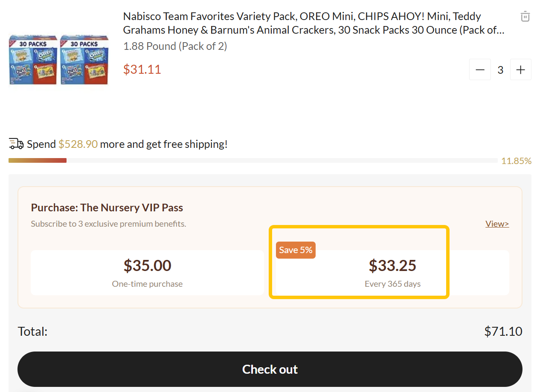
Task: Open the Nabisco 30 Packs product thumbnail
Action: [x=59, y=60]
